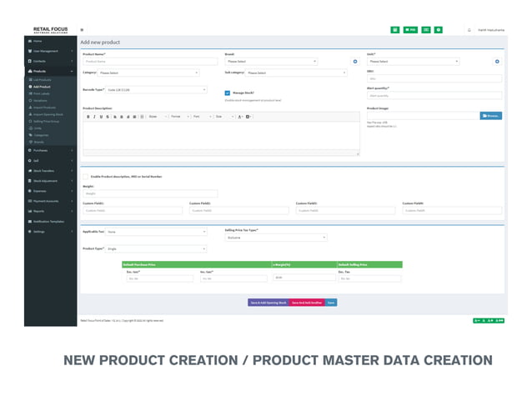Click the green cash register icon in header
This screenshot has width=532, height=411.
pyautogui.click(x=426, y=30)
